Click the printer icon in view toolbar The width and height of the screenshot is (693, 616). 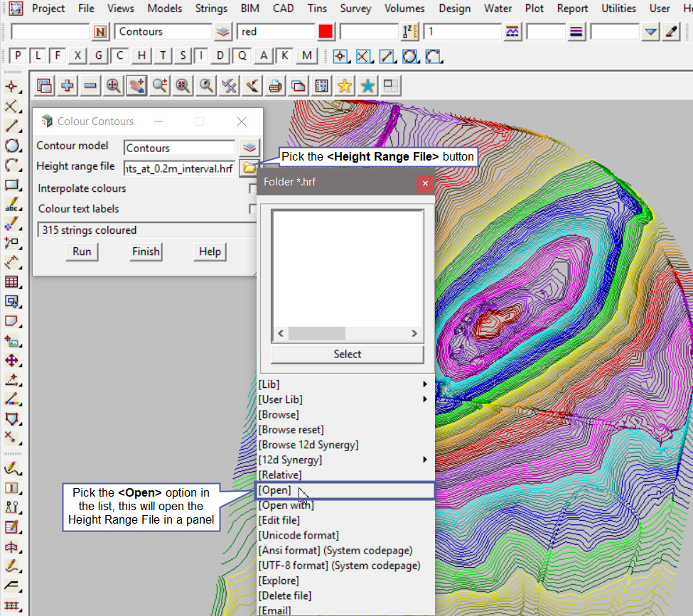click(276, 86)
